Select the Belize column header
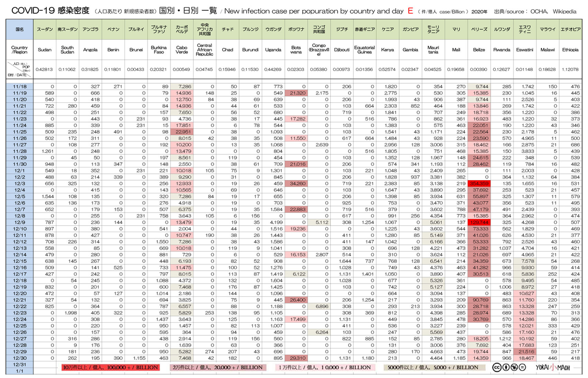 479,50
